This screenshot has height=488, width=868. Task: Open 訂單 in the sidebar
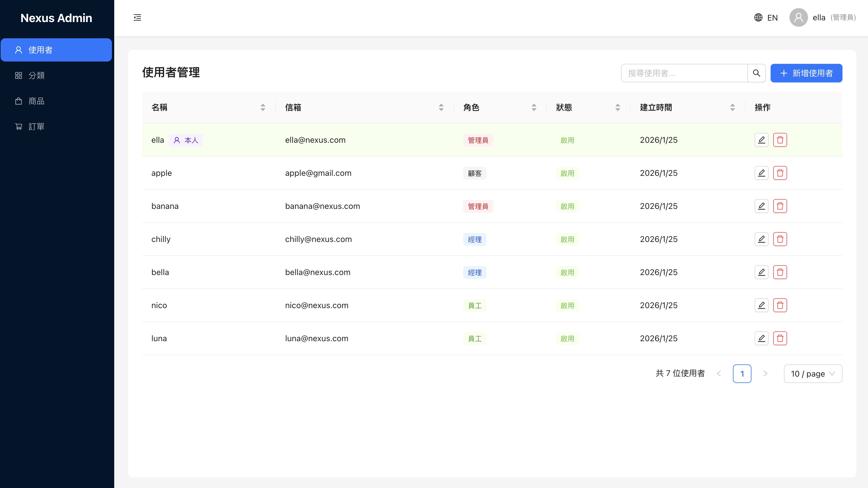click(56, 127)
